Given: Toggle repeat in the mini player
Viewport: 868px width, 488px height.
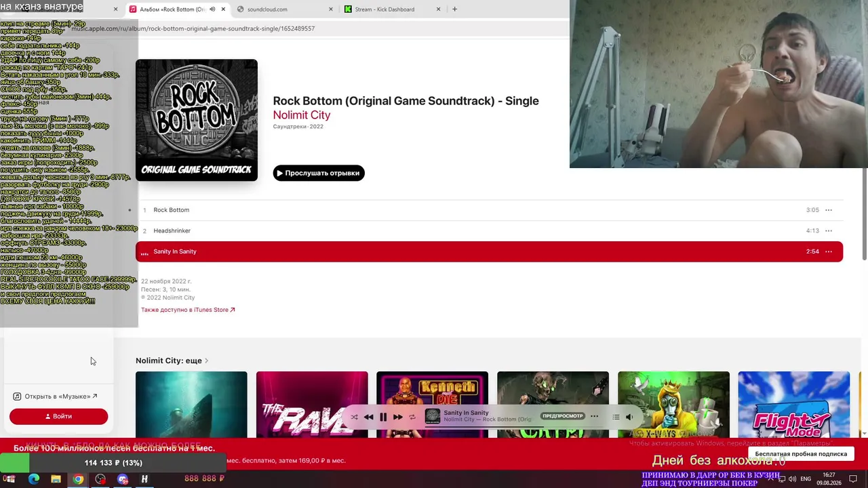Looking at the screenshot, I should (x=412, y=417).
